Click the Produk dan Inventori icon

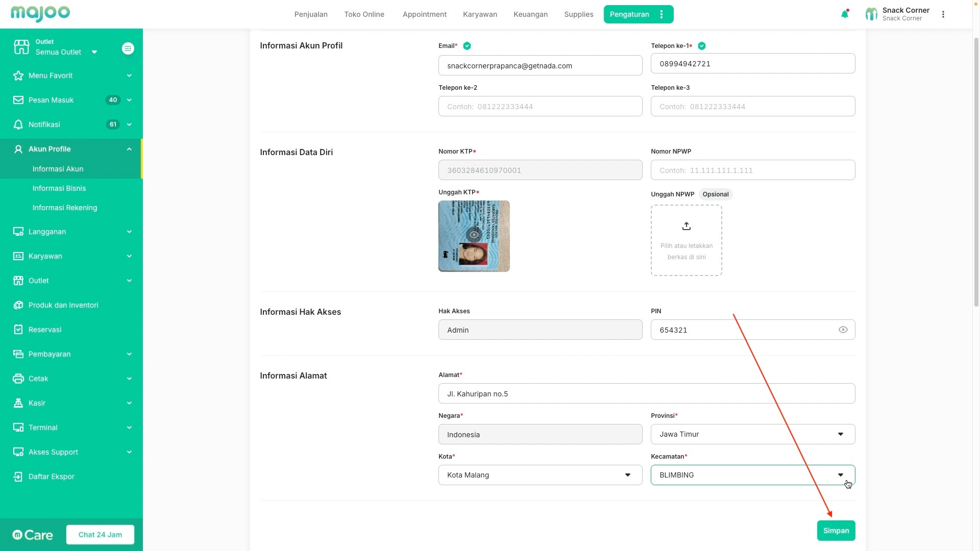coord(18,305)
